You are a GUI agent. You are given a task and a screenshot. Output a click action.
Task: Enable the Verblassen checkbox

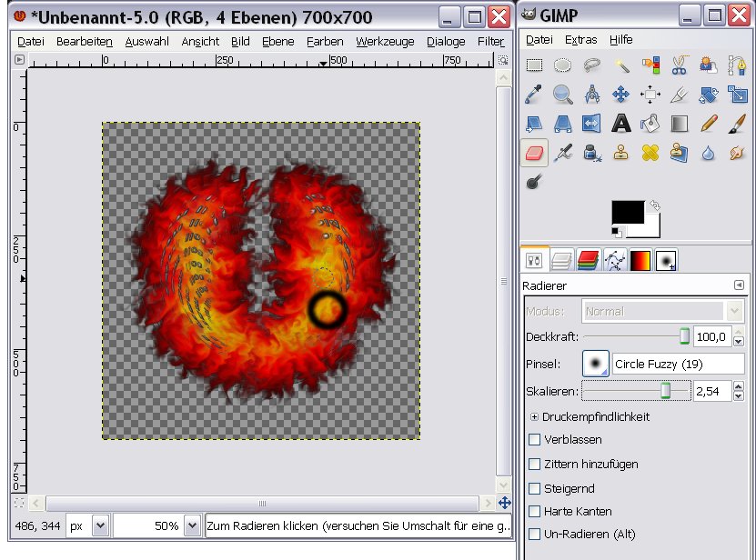click(534, 439)
